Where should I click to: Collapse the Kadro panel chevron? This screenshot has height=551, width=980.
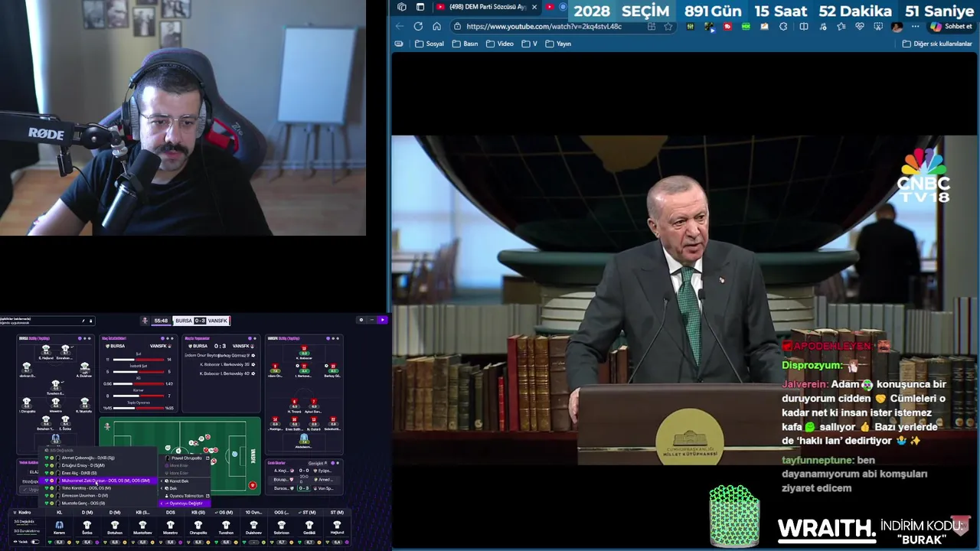pyautogui.click(x=15, y=513)
